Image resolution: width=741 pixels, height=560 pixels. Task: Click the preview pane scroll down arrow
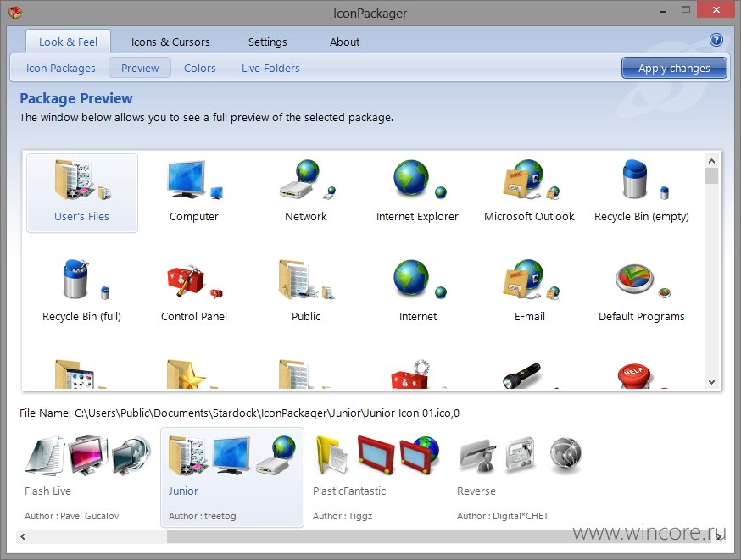click(x=711, y=381)
